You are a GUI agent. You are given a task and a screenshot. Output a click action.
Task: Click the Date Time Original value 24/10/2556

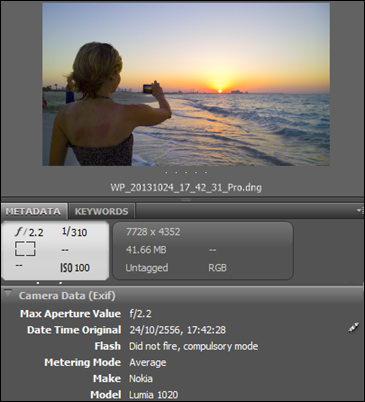point(178,330)
